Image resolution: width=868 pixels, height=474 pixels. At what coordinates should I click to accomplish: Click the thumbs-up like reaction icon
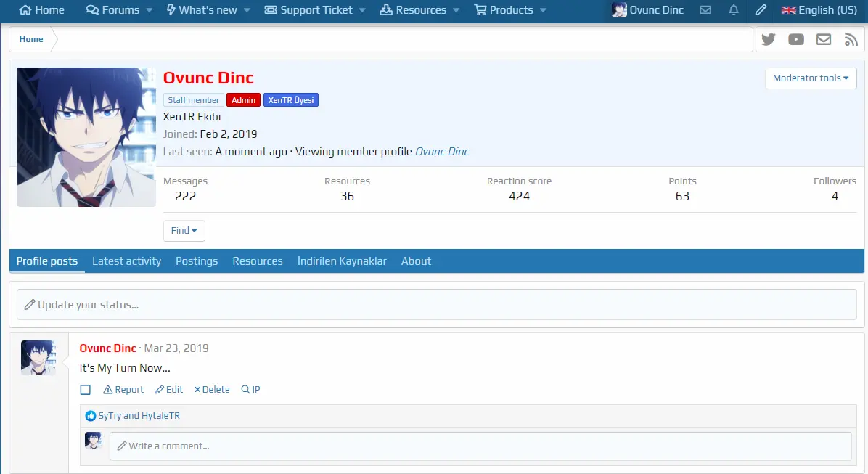click(91, 416)
